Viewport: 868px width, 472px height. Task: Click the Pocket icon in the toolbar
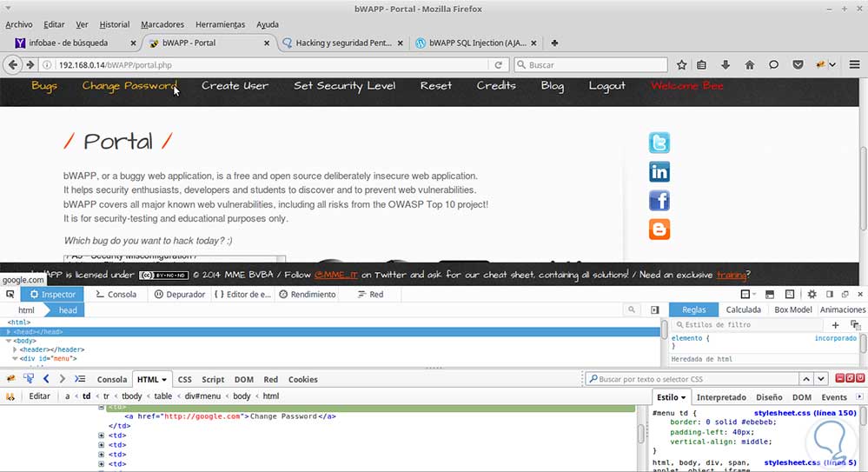pyautogui.click(x=798, y=65)
